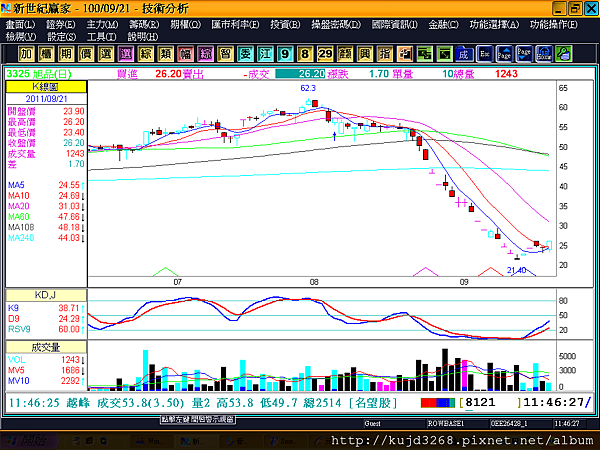The height and width of the screenshot is (450, 600).
Task: Open the 期權(O) menu
Action: [x=186, y=25]
